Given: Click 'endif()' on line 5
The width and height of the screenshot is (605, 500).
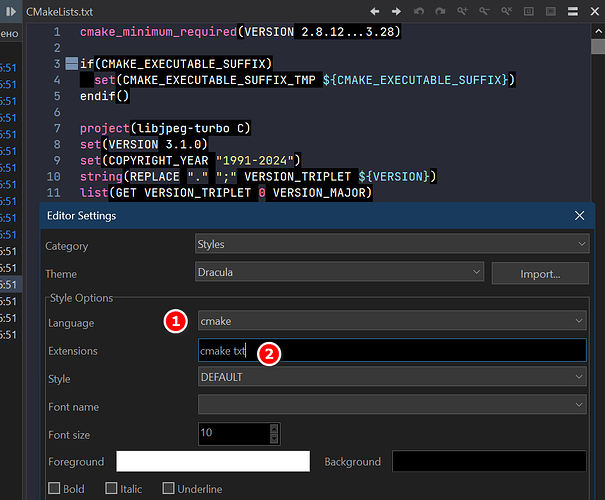Looking at the screenshot, I should 104,96.
